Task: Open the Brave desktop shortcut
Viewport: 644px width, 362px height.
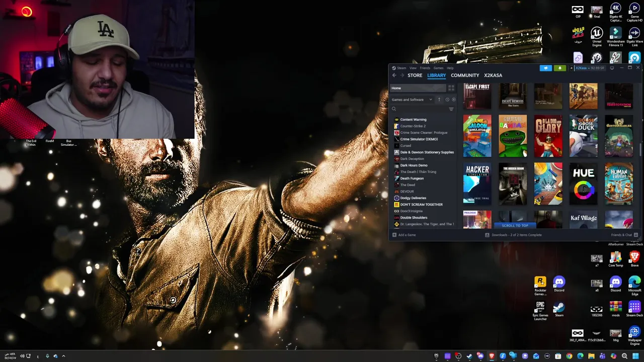Action: coord(634,259)
